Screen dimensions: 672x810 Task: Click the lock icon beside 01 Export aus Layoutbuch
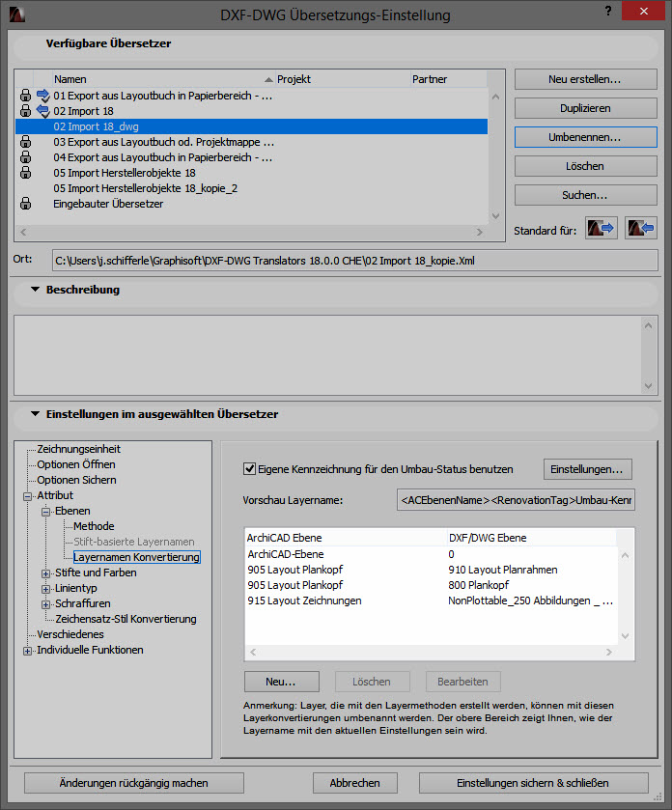(x=25, y=96)
